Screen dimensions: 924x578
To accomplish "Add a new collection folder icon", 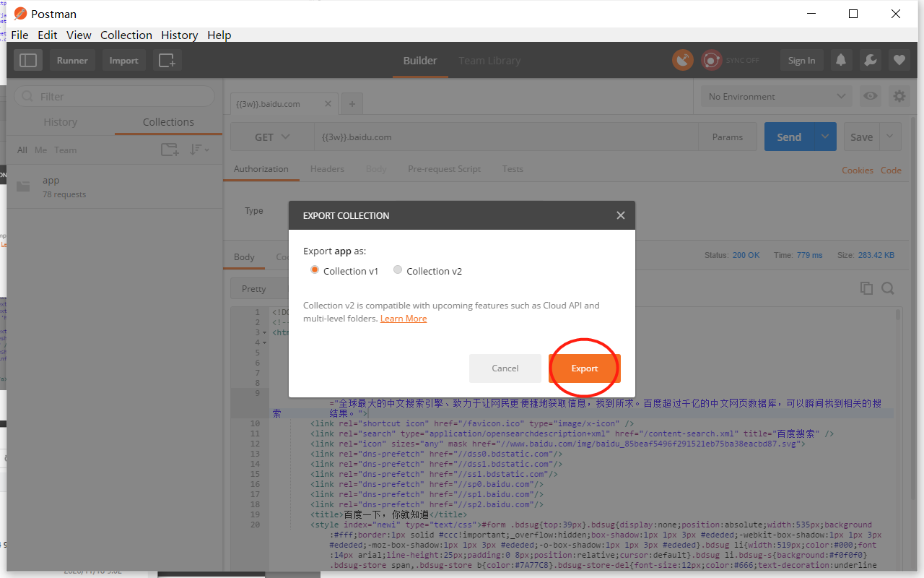I will [170, 150].
